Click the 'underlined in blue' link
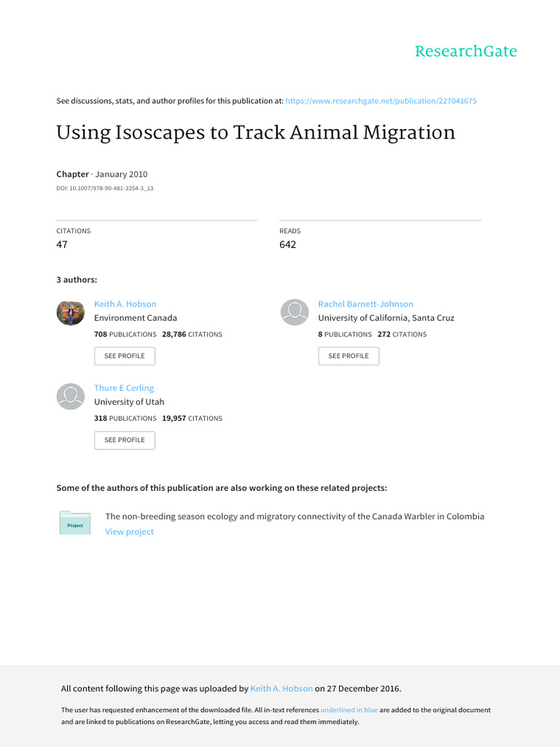560x747 pixels. (349, 710)
